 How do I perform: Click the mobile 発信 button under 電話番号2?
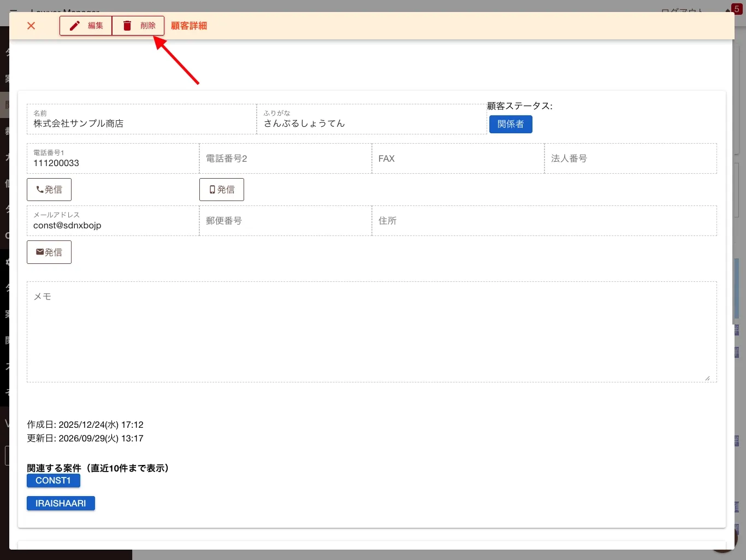pyautogui.click(x=222, y=190)
